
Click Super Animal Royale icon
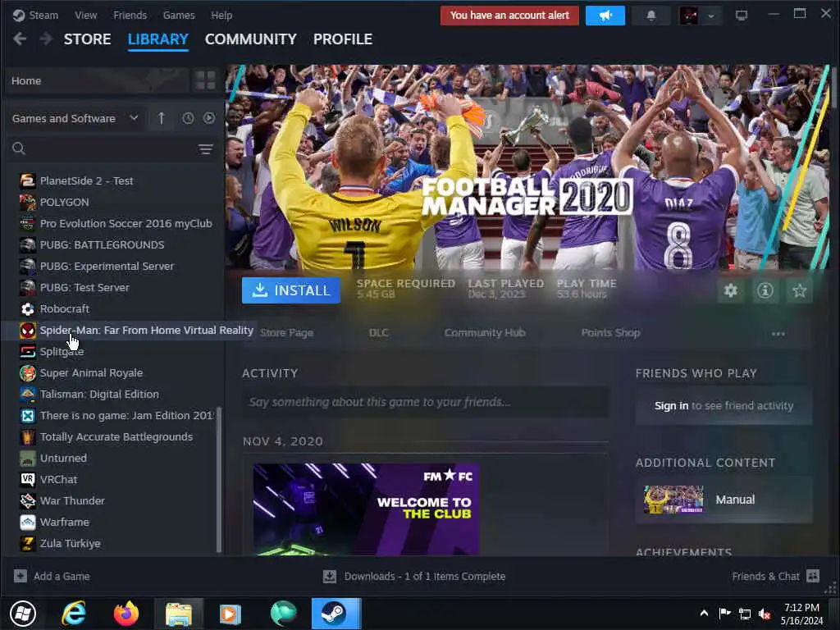coord(27,373)
